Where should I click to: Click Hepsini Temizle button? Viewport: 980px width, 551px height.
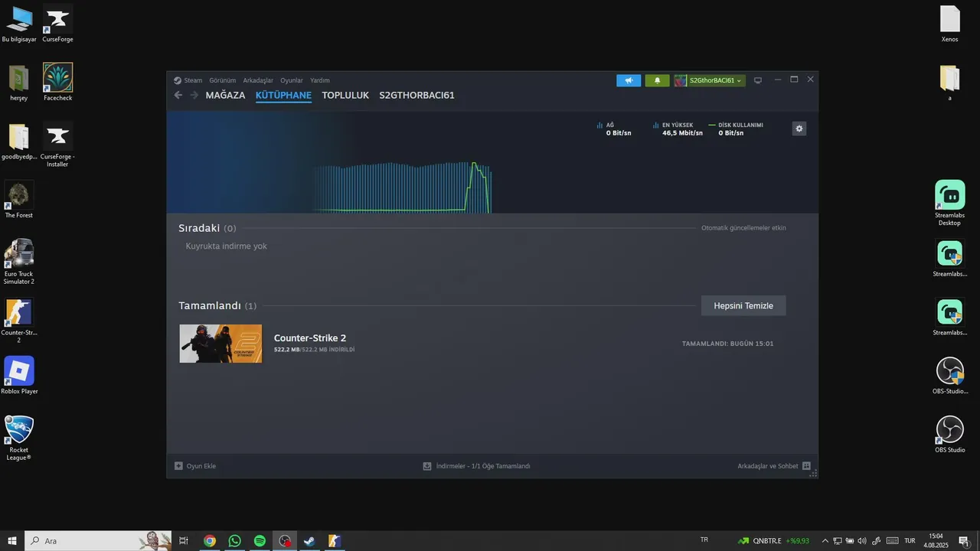[x=743, y=305]
